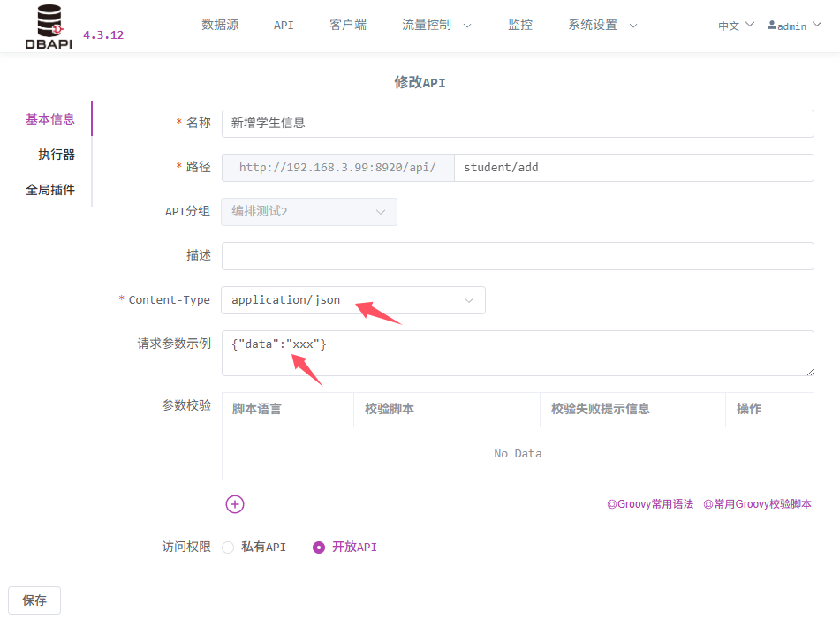Select the open API radio option
The image size is (840, 642).
coord(319,548)
